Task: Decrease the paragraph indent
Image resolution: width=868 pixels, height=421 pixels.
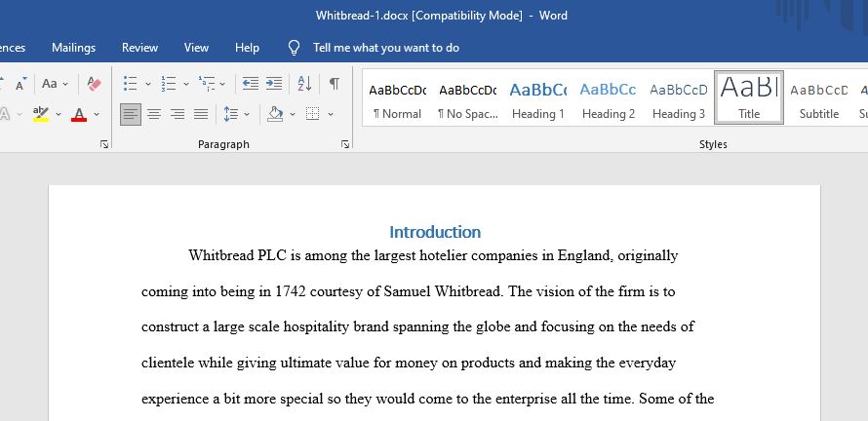Action: click(x=251, y=84)
